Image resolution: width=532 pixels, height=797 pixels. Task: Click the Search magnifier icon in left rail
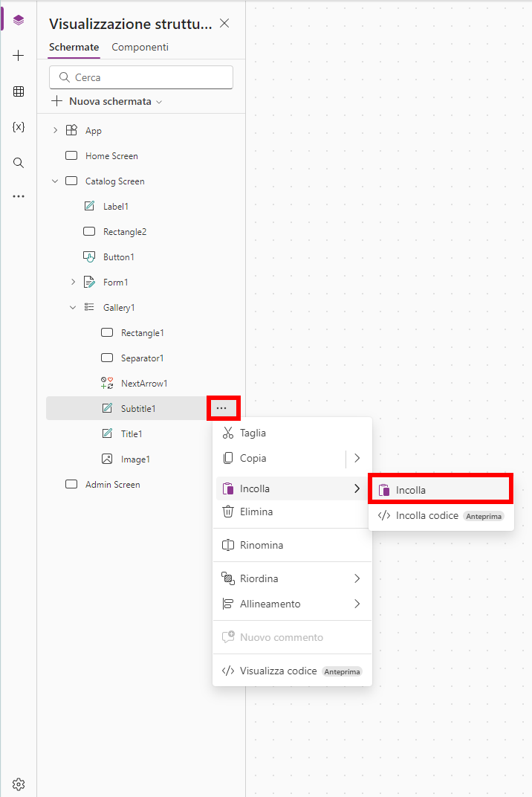[x=19, y=163]
